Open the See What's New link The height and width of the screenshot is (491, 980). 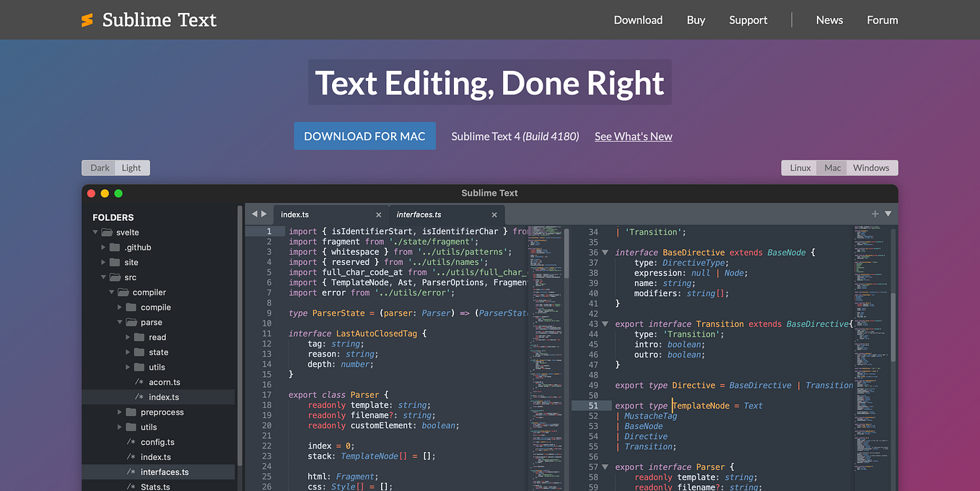coord(633,136)
